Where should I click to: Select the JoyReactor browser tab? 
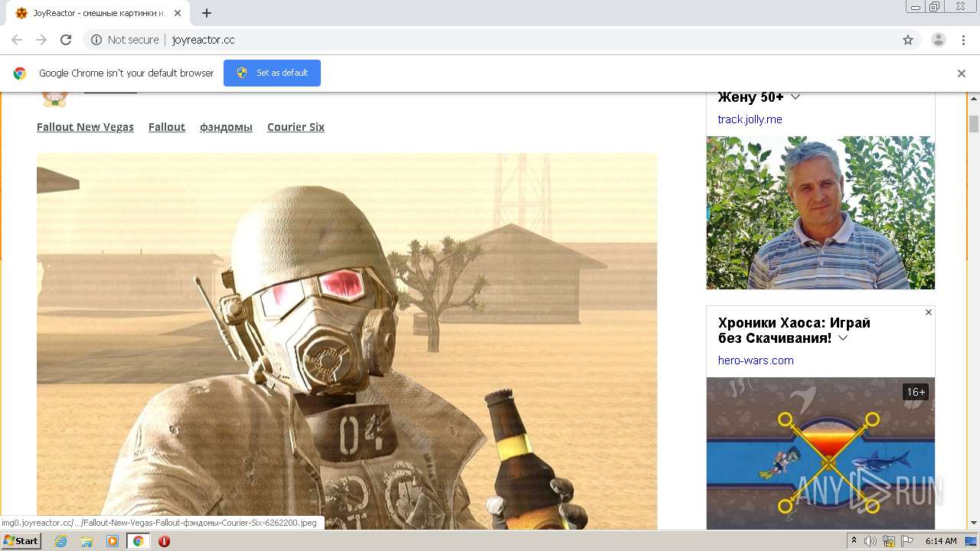coord(97,13)
